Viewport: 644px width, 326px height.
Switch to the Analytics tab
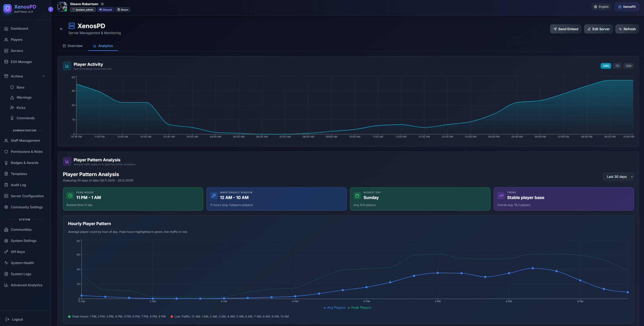(x=103, y=46)
